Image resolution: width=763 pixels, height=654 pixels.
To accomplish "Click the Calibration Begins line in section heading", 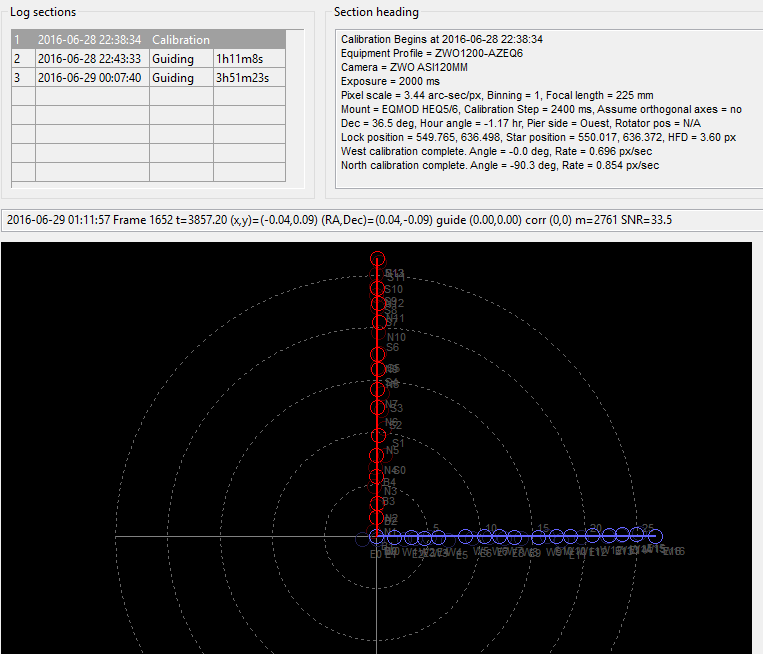I will (x=441, y=39).
